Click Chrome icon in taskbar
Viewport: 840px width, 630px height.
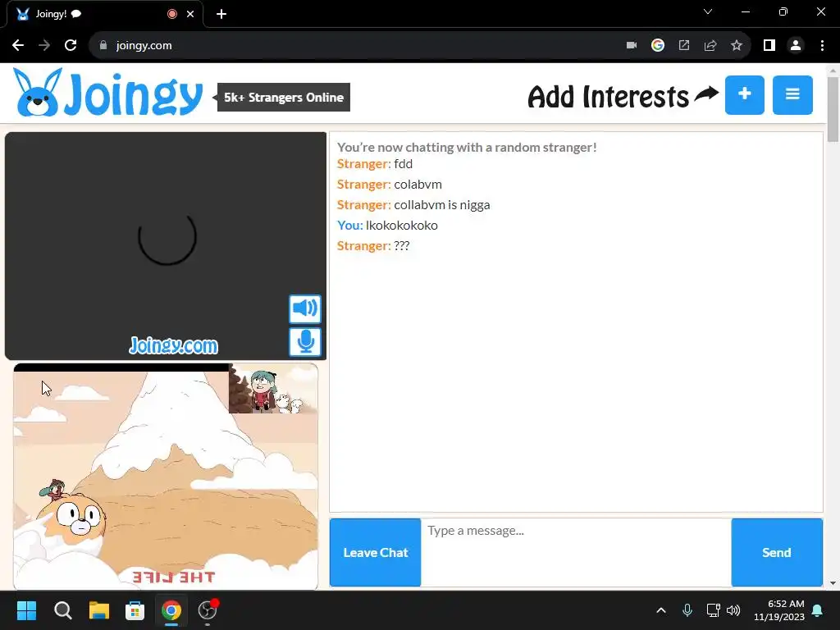[171, 610]
